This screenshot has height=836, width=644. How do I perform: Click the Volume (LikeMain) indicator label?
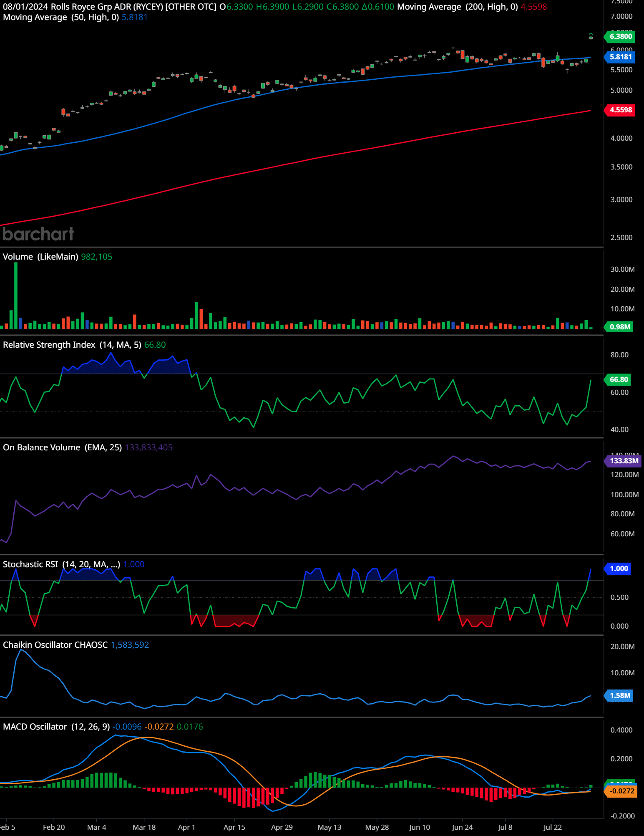(40, 257)
